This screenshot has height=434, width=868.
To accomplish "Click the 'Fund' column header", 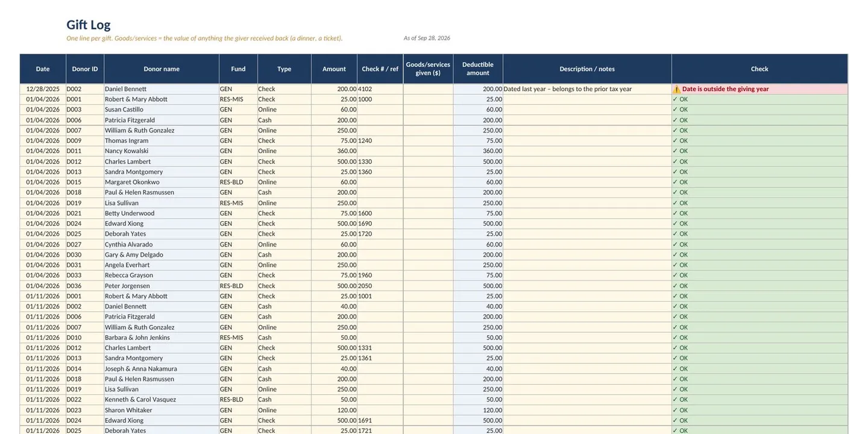I will tap(238, 69).
